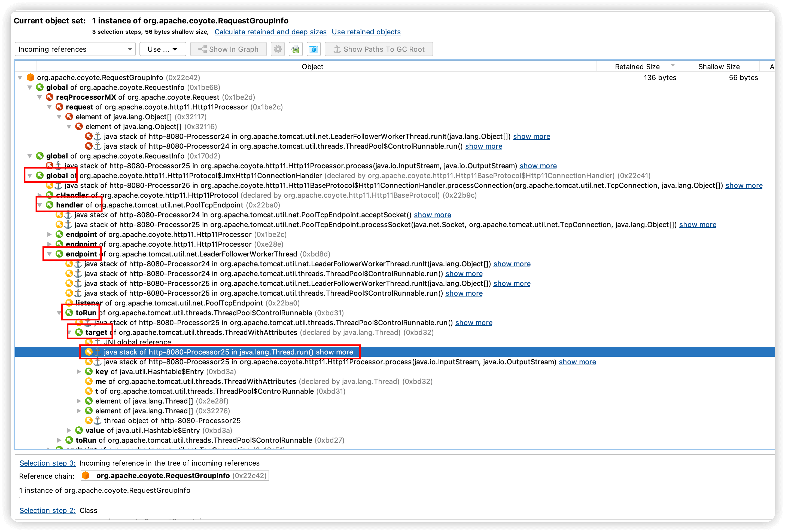
Task: Open the Incoming references view dropdown
Action: click(75, 49)
